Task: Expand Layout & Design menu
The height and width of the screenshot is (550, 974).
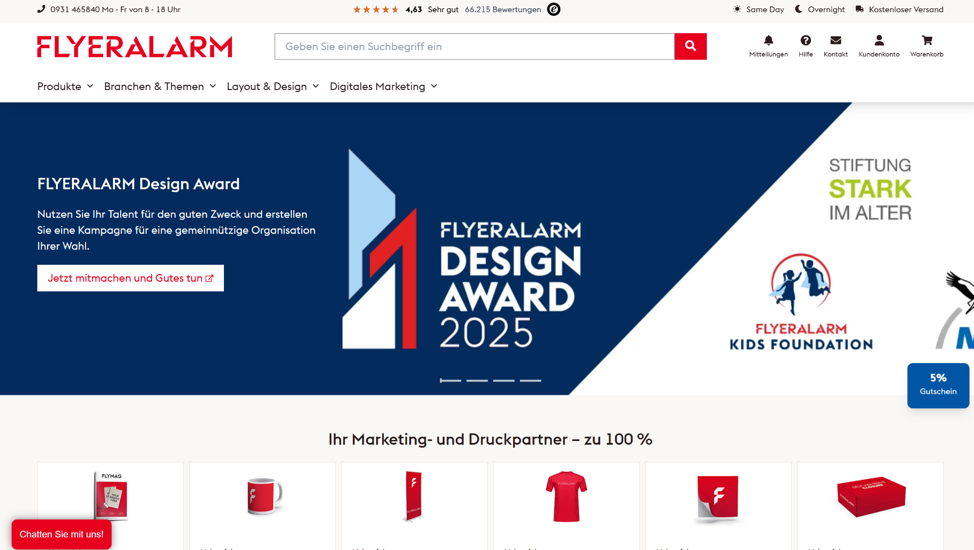Action: (273, 86)
